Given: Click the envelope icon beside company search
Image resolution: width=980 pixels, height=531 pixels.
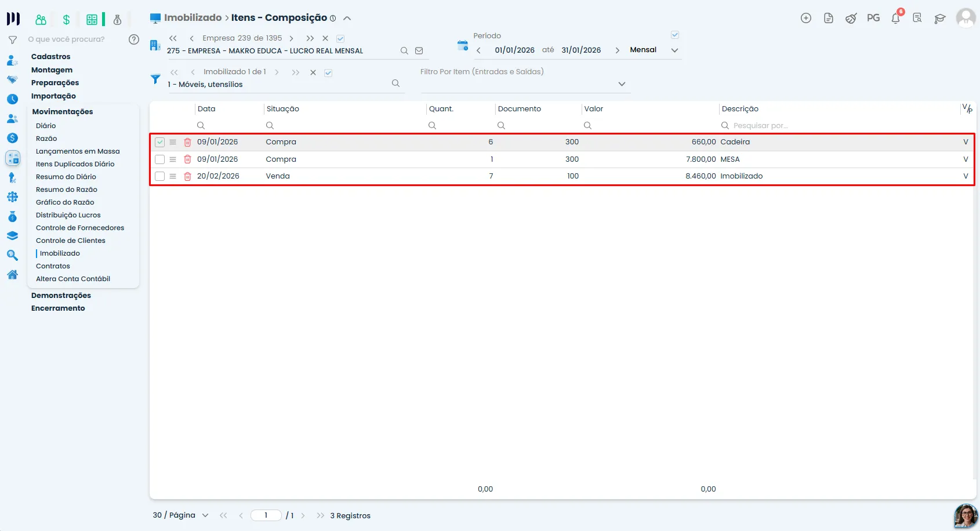Looking at the screenshot, I should [x=419, y=50].
